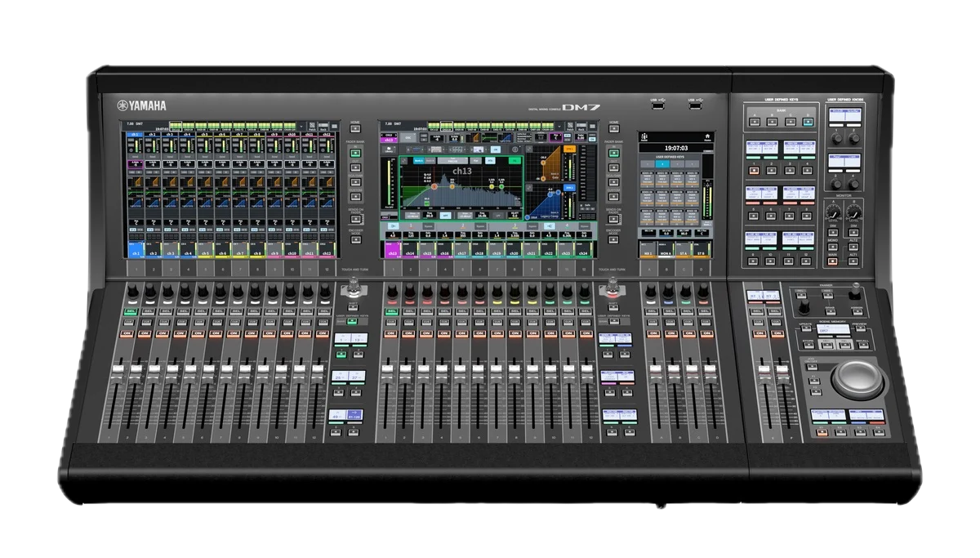Viewport: 980px width, 558px height.
Task: Click the Monitor A LEVEL knob
Action: pyautogui.click(x=833, y=213)
